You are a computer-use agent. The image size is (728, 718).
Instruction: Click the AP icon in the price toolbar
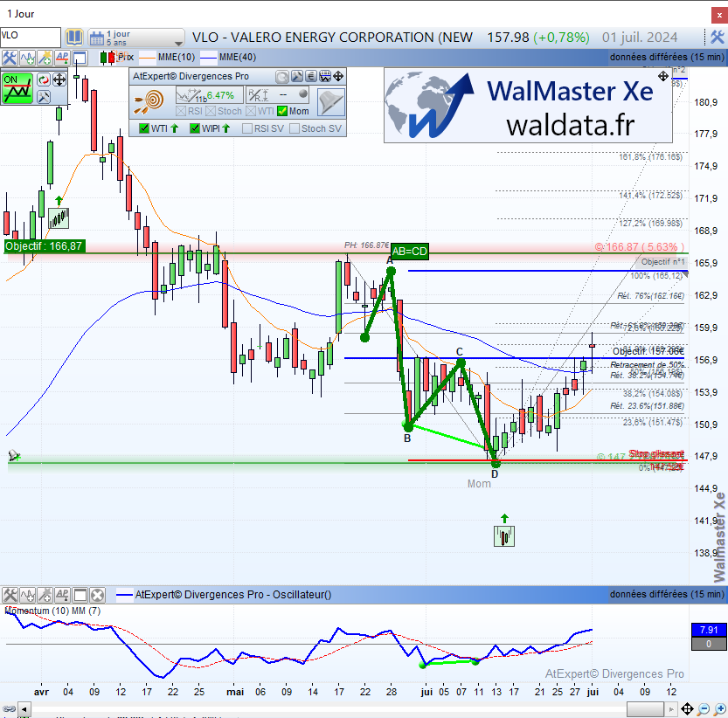coord(62,58)
